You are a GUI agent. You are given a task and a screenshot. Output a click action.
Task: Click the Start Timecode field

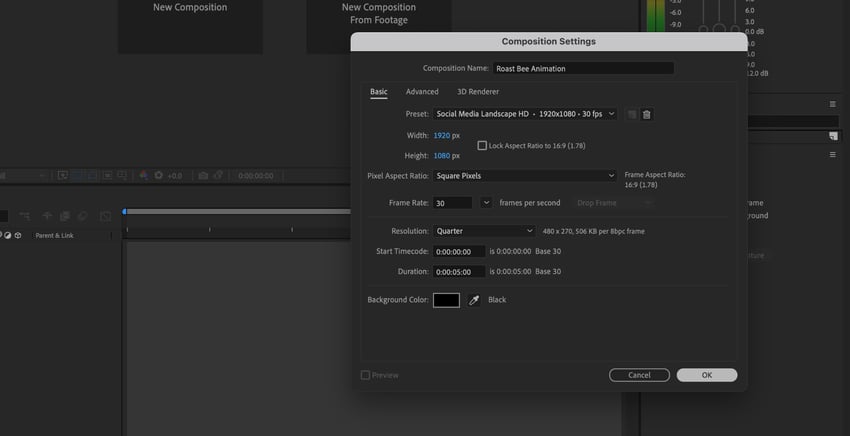[459, 252]
